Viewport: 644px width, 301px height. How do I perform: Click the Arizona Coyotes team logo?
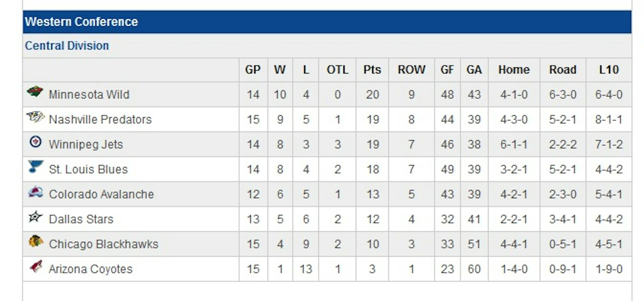(x=36, y=266)
